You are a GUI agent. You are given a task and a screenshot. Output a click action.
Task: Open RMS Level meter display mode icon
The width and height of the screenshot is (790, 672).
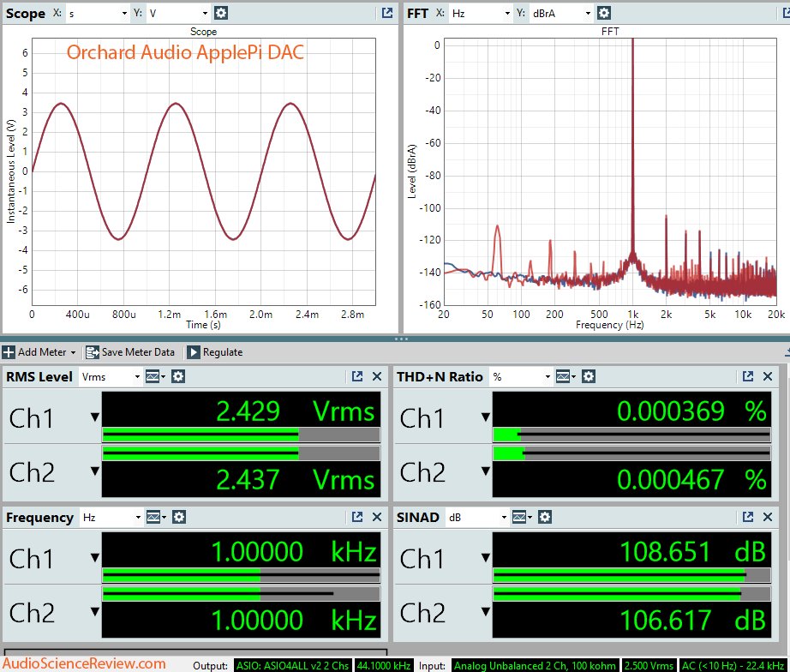(155, 376)
